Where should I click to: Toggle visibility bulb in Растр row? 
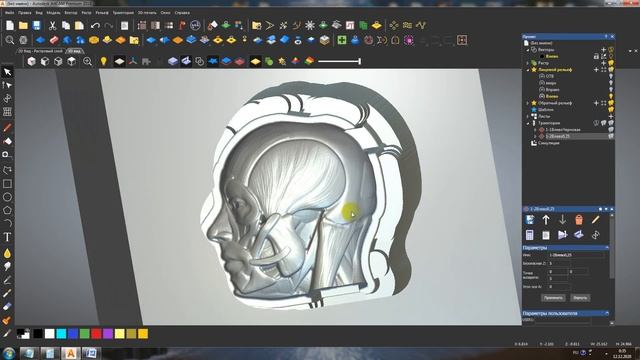click(x=611, y=63)
